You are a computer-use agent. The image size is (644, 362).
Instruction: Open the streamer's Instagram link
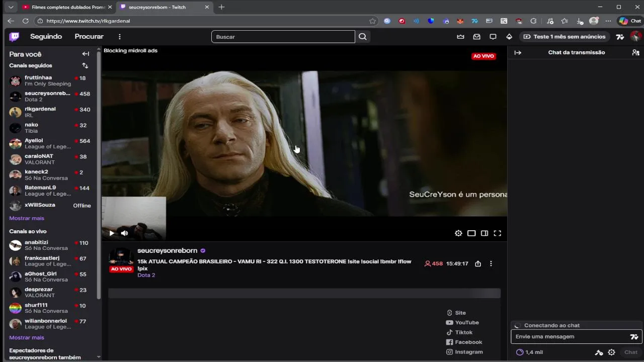pyautogui.click(x=464, y=352)
